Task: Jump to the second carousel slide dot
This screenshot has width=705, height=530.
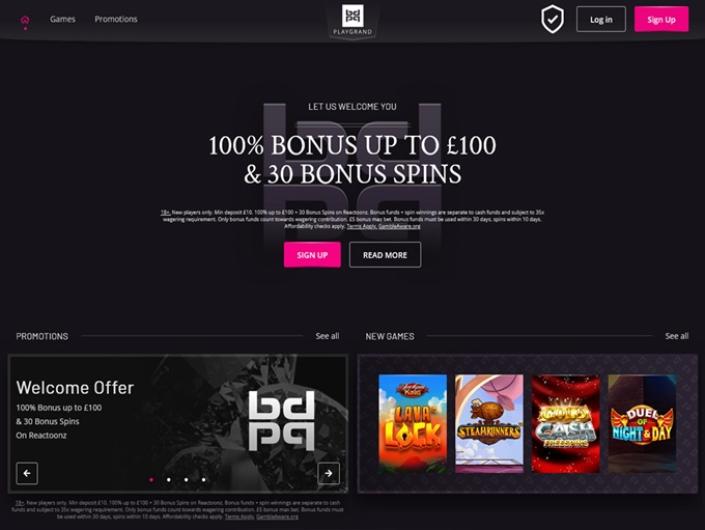Action: 169,480
